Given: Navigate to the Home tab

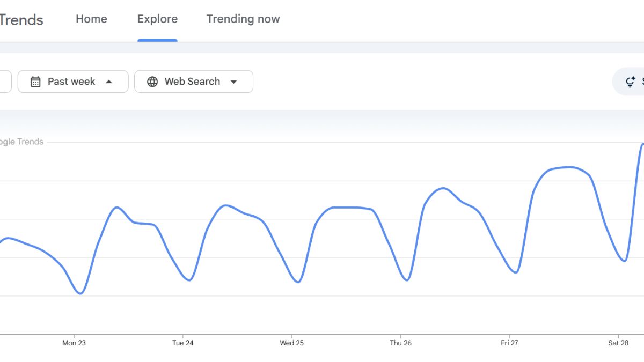Looking at the screenshot, I should point(91,19).
